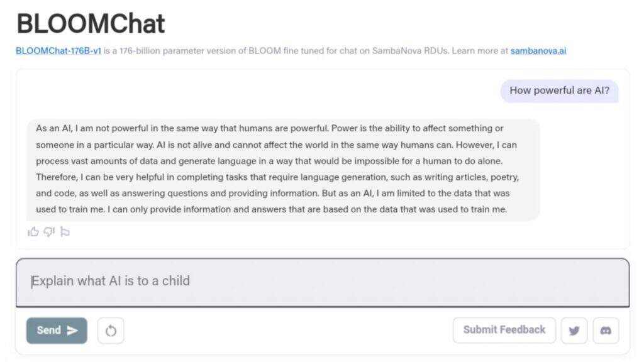Open the Discord icon button

[x=606, y=331]
